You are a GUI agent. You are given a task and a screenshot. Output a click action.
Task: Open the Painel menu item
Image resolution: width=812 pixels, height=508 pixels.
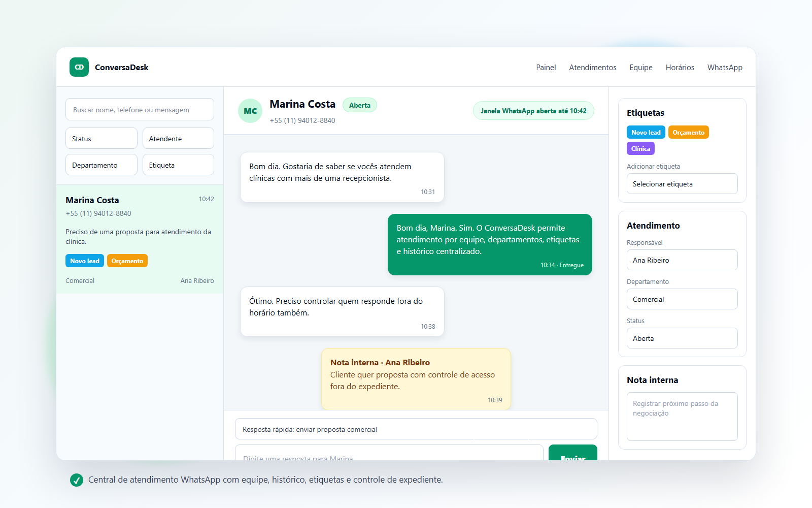546,68
